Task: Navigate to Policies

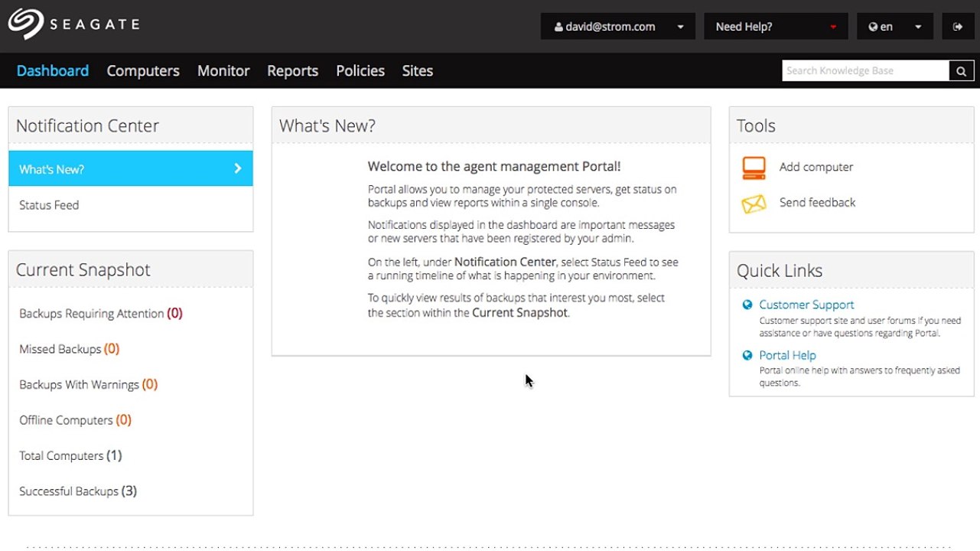Action: pyautogui.click(x=360, y=70)
